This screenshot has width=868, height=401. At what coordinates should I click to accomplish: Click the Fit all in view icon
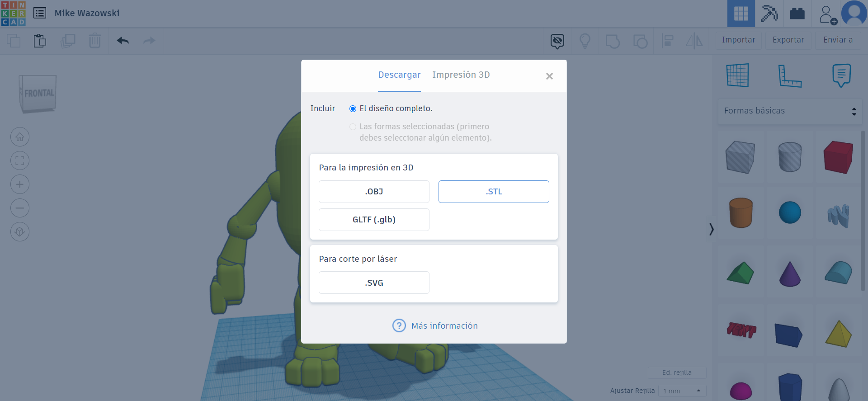(x=20, y=160)
